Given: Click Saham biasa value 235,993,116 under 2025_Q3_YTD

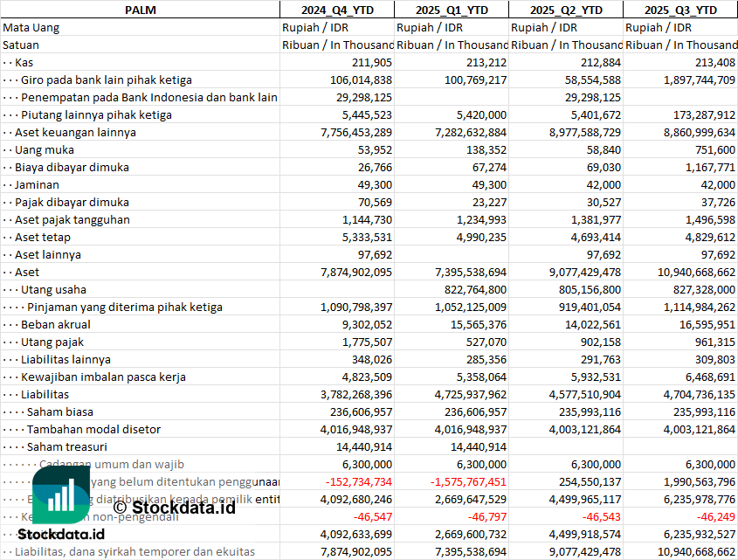Looking at the screenshot, I should pos(704,411).
